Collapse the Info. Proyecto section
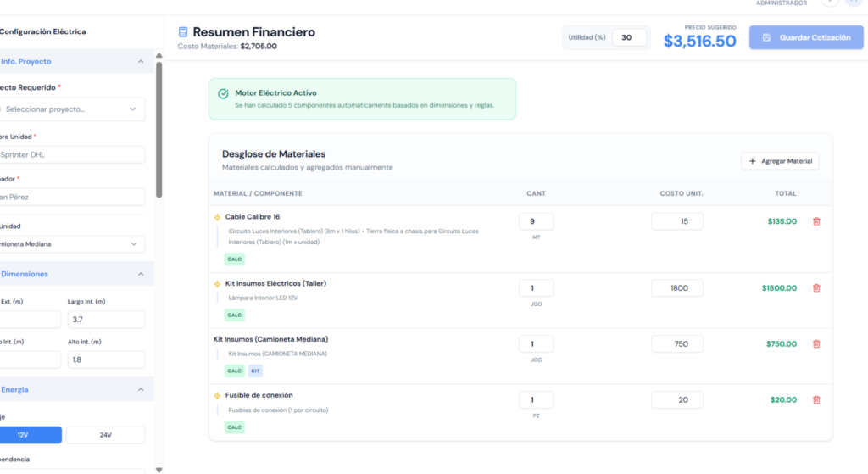This screenshot has height=474, width=868. (x=141, y=61)
